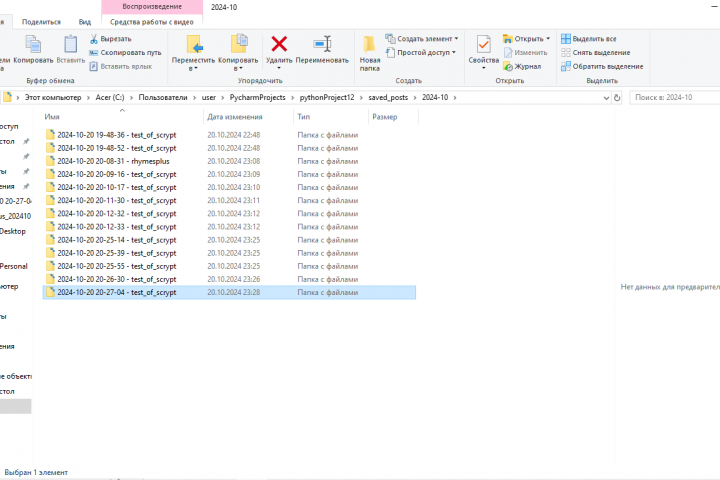720x480 pixels.
Task: Click folder icon of 2024-10-20 20-10-17 row
Action: pos(50,187)
